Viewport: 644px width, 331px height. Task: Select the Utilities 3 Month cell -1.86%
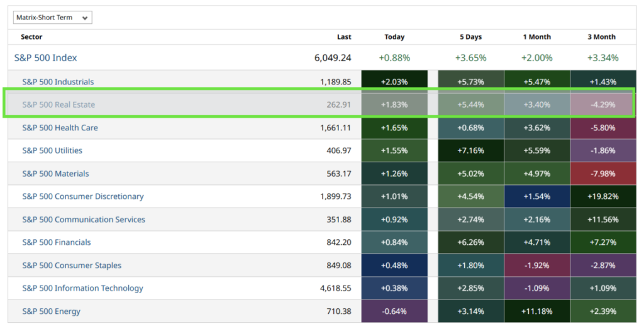603,150
